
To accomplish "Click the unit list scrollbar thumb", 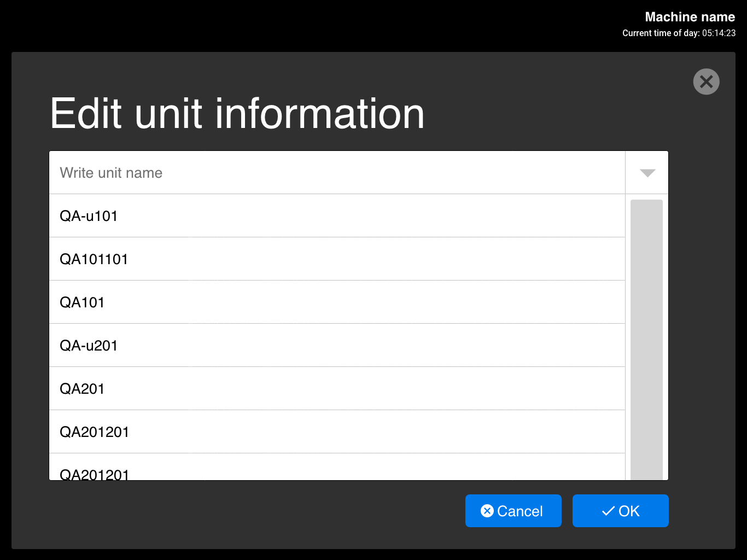I will tap(646, 339).
